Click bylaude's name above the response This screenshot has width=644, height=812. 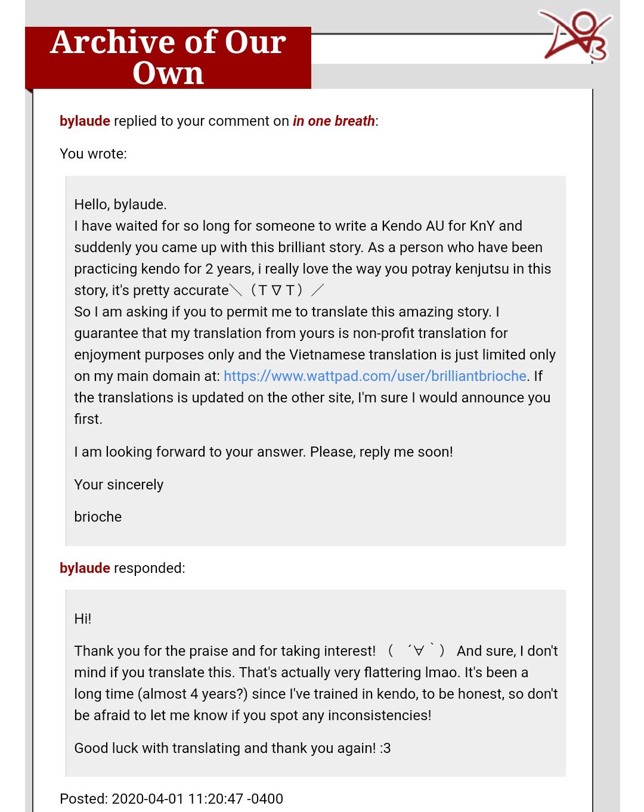click(x=85, y=568)
